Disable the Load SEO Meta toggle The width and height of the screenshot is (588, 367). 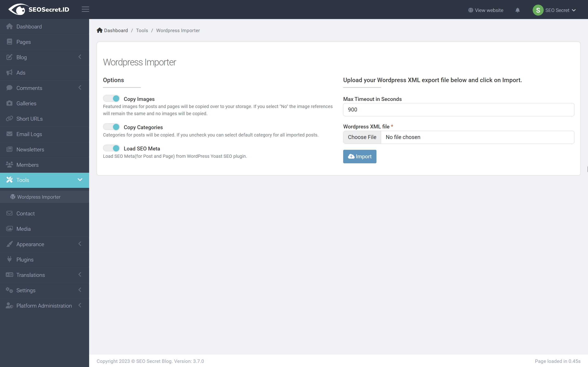tap(111, 148)
